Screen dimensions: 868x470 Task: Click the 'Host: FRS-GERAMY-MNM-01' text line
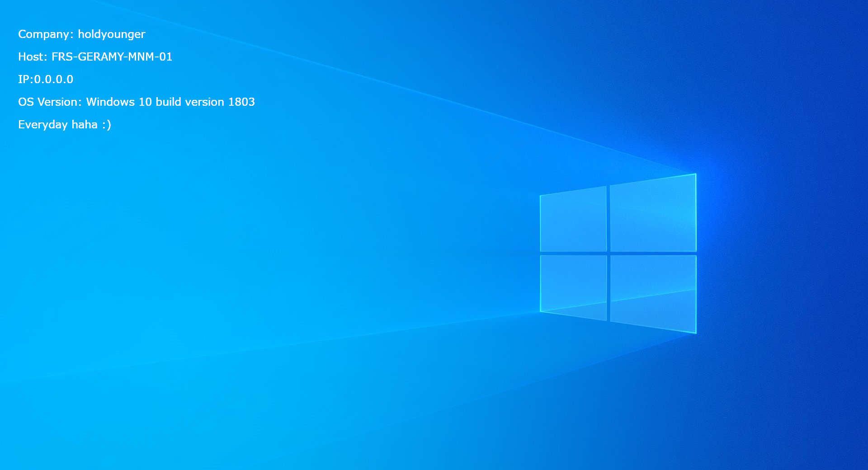click(x=95, y=56)
